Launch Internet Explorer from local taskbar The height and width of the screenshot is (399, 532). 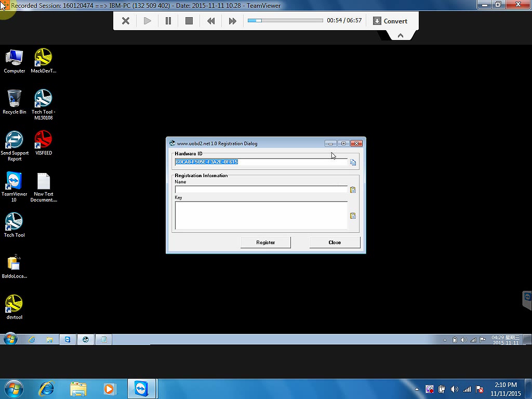pyautogui.click(x=46, y=389)
